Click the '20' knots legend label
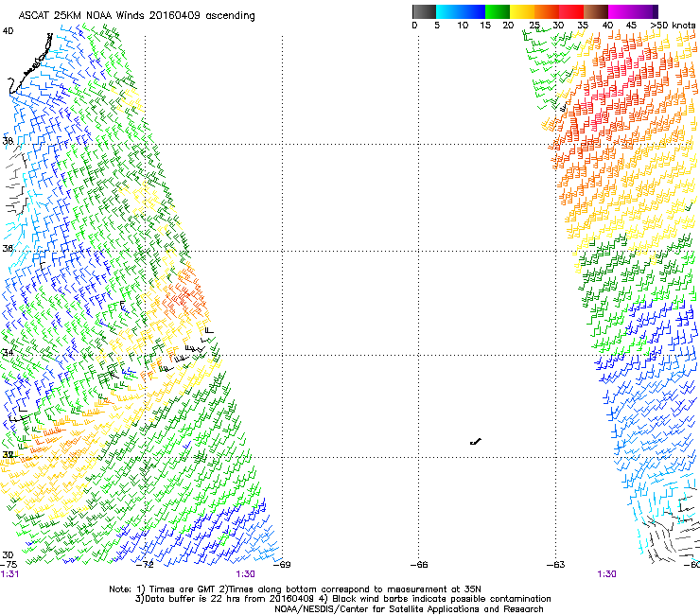 508,25
